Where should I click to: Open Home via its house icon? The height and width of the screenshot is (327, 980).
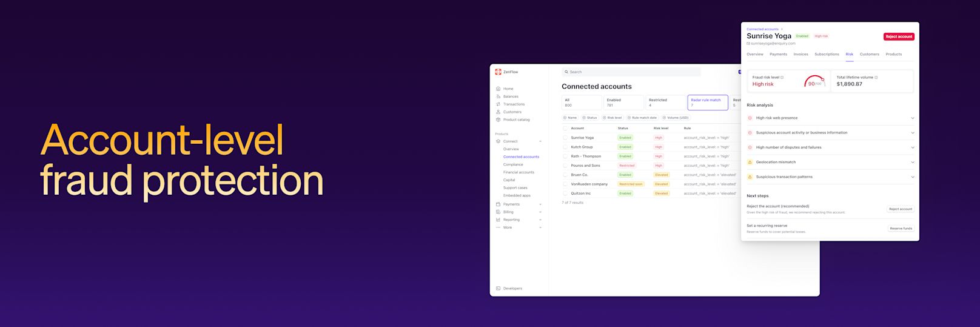tap(498, 89)
